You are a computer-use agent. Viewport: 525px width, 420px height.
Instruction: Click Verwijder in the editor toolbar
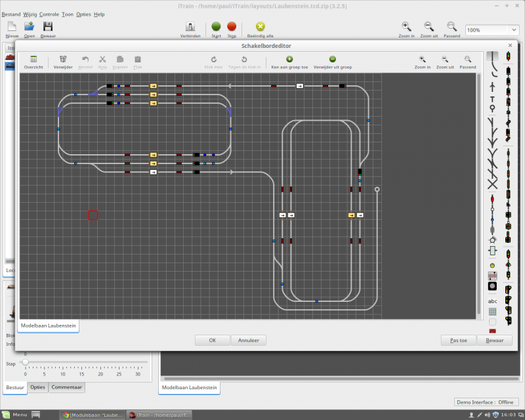coord(63,62)
